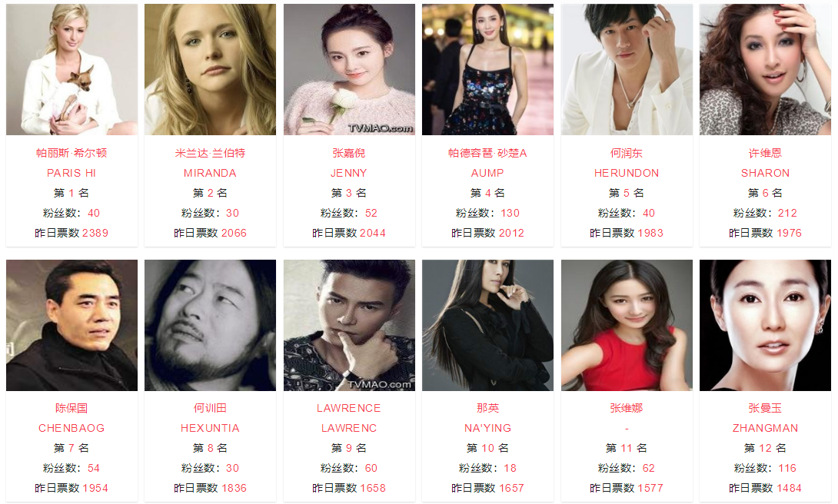Open the CHENBAOG portrait thumbnail
Screen dimensions: 838x504
pyautogui.click(x=71, y=325)
